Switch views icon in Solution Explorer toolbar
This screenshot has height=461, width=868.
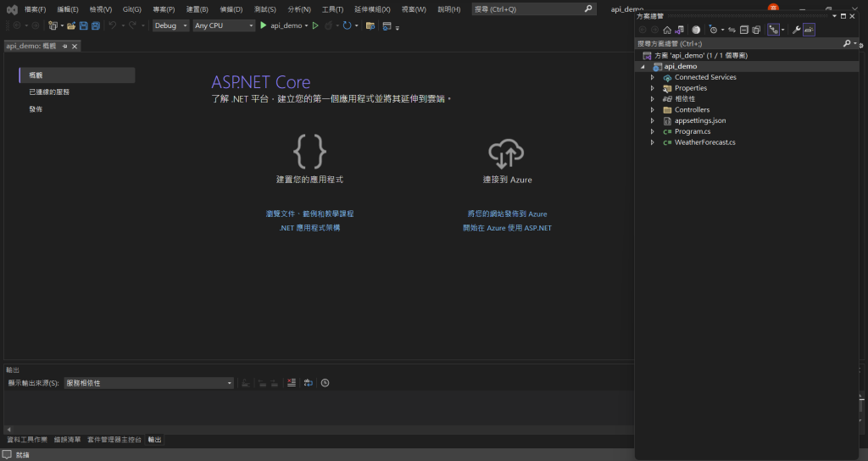point(679,30)
